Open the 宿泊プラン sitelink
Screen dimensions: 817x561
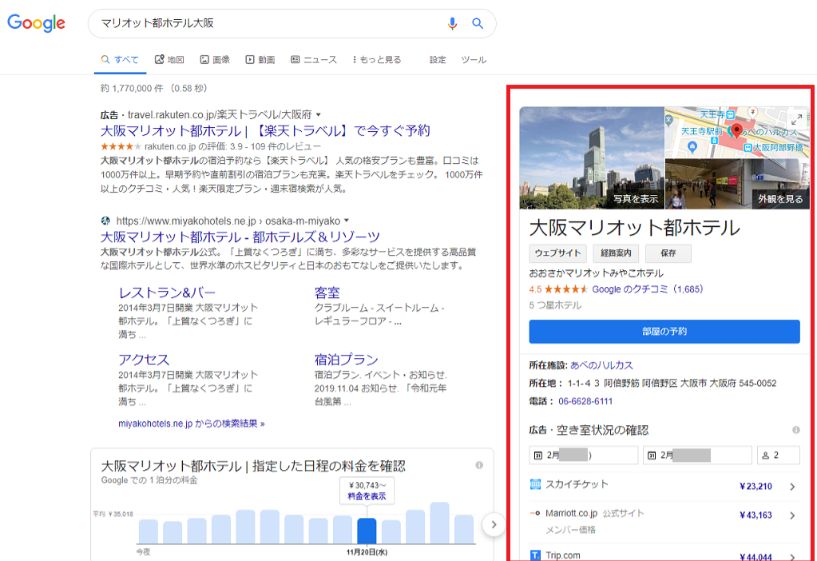346,359
